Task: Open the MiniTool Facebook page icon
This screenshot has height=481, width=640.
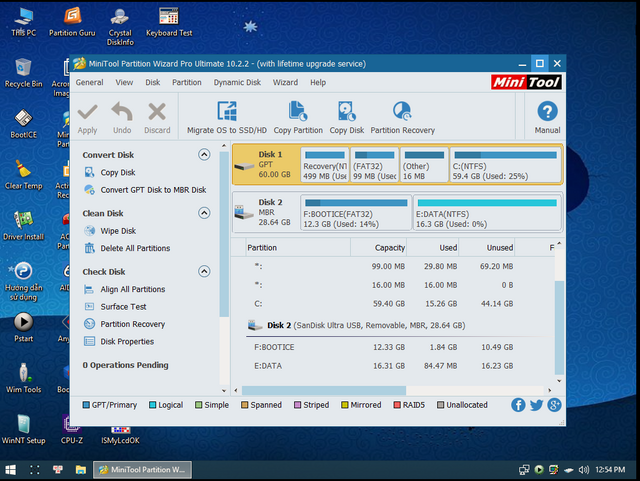Action: coord(518,405)
